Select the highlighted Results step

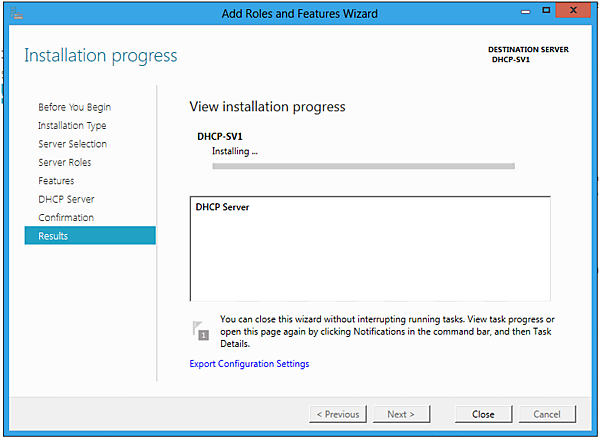click(x=53, y=236)
